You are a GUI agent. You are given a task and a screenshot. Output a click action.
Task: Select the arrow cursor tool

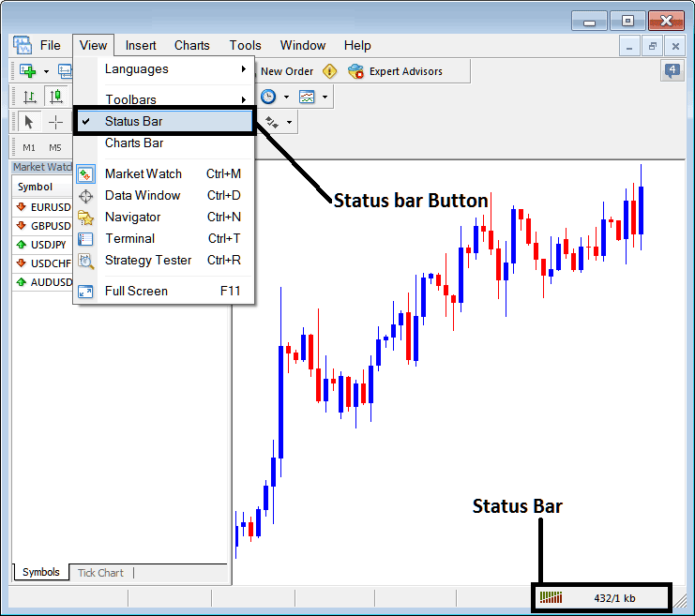pyautogui.click(x=28, y=122)
